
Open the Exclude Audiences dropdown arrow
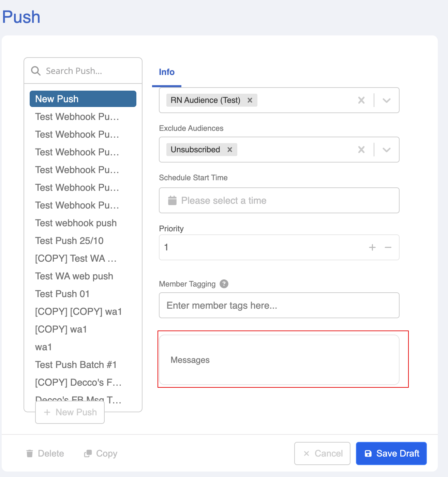click(386, 150)
